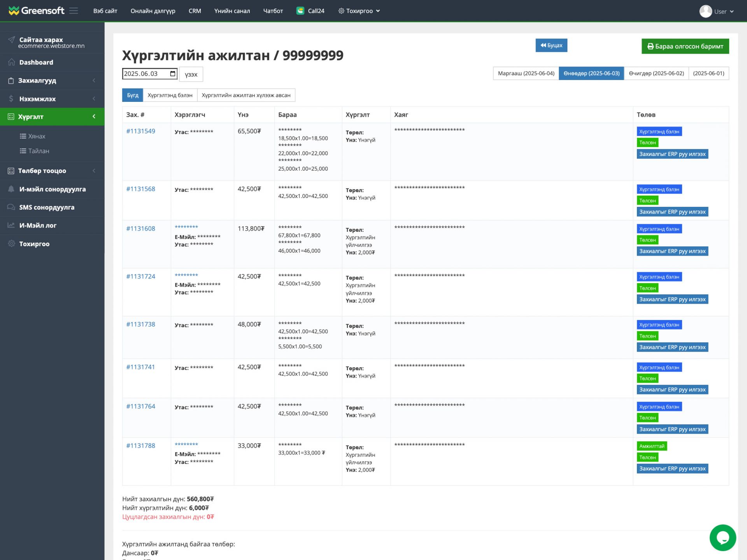Click ecommerce.webstore.mn site link

point(51,46)
